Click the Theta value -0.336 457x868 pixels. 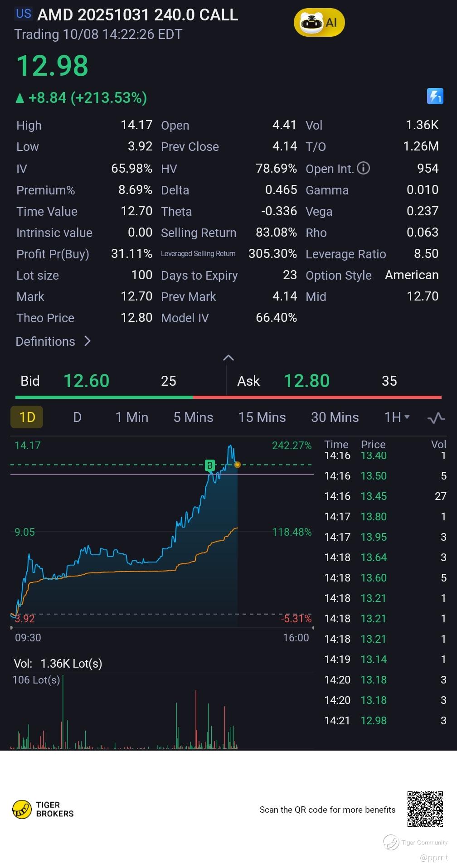tap(279, 211)
